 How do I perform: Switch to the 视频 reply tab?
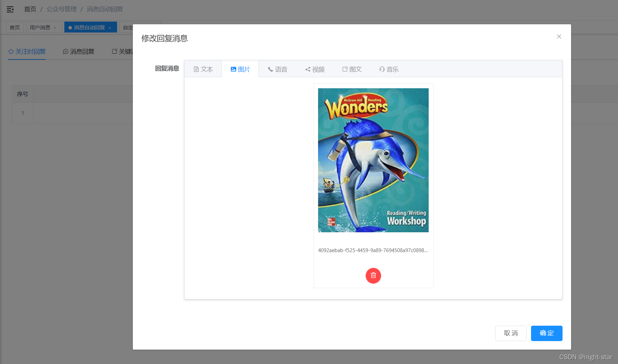(315, 69)
